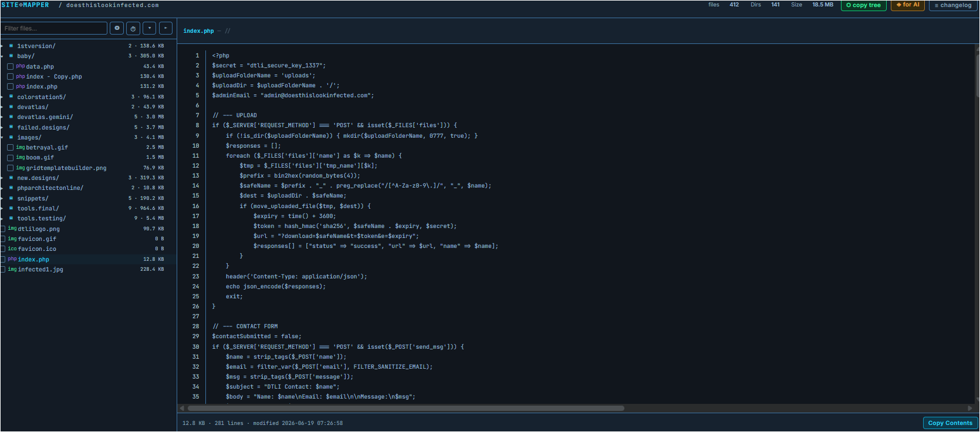Screen dimensions: 980x432
Task: Click the folder icon of images/
Action: click(x=11, y=137)
